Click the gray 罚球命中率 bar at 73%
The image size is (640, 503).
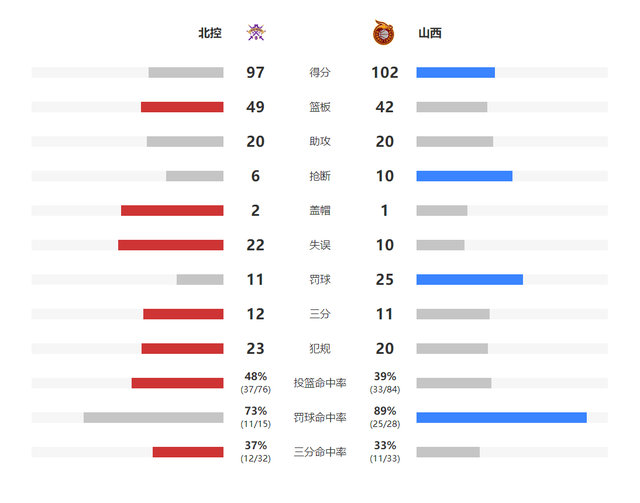pos(153,418)
